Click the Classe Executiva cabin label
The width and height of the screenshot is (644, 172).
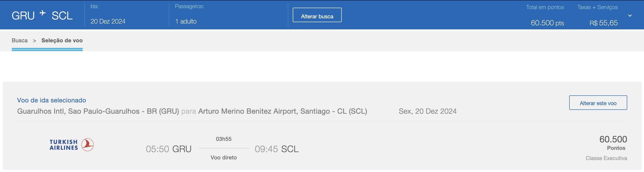coord(606,158)
